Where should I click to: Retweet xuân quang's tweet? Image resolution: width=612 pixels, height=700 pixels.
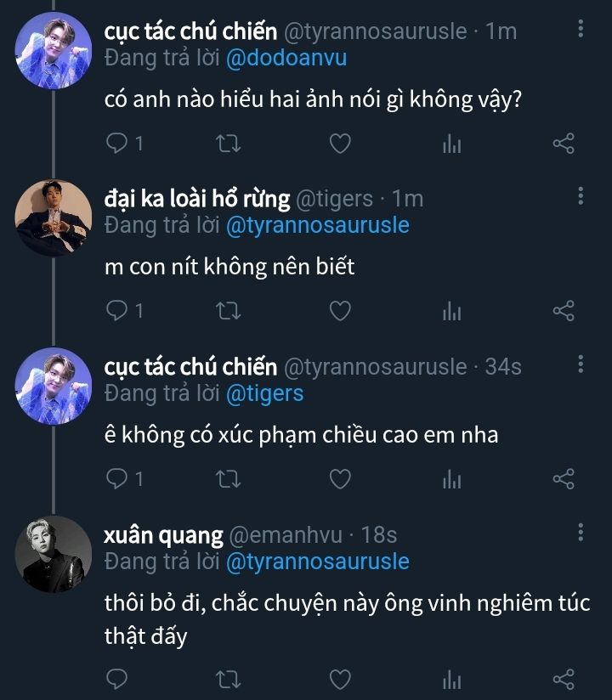[x=229, y=680]
